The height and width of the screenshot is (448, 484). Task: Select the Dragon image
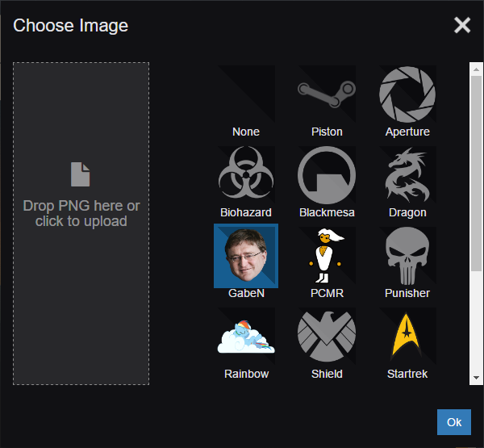(407, 174)
